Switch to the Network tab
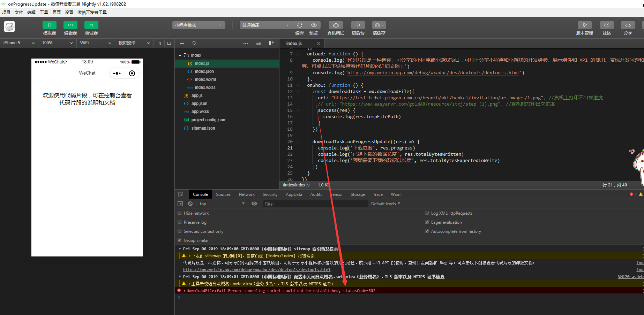Viewport: 644px width, 315px height. pyautogui.click(x=247, y=194)
